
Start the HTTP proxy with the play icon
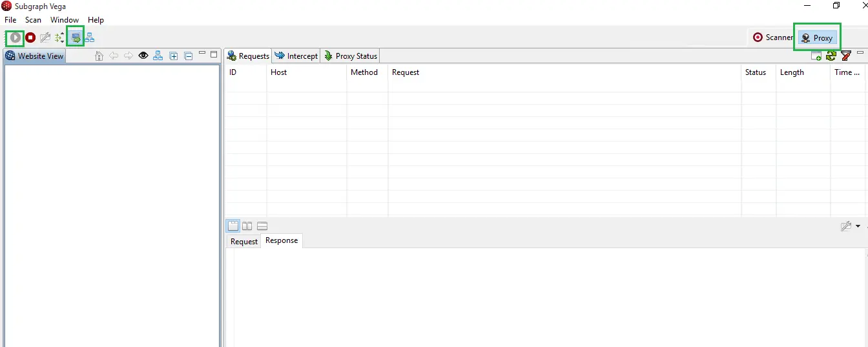click(15, 38)
